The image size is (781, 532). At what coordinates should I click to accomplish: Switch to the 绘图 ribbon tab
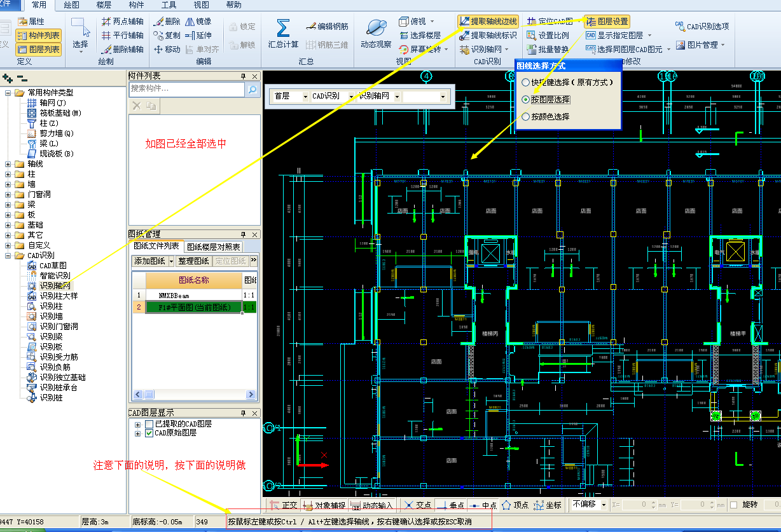tap(73, 5)
